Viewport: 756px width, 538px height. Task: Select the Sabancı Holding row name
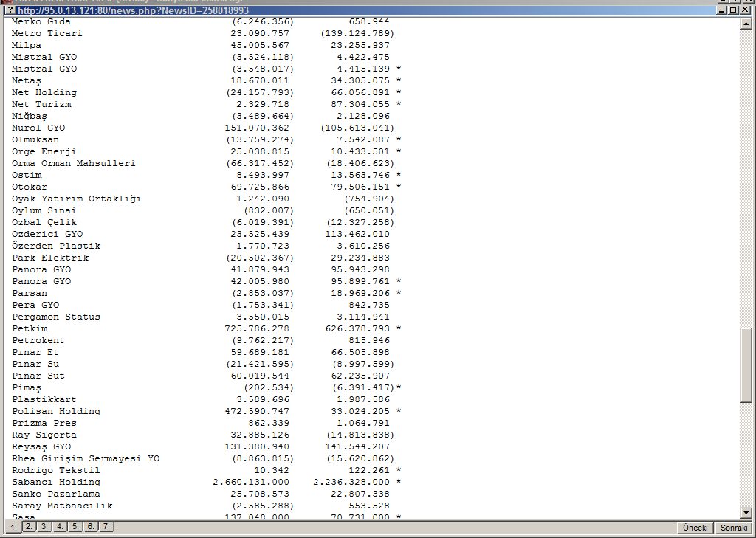point(56,482)
